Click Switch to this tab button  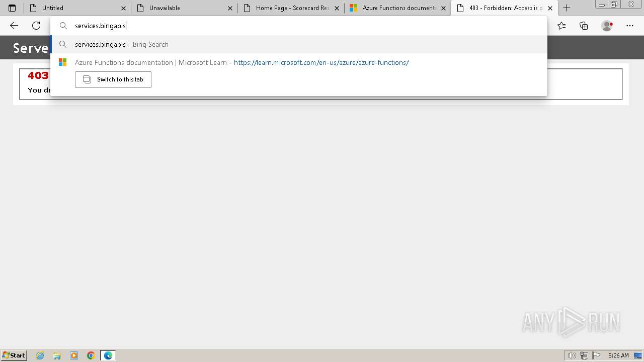(113, 79)
